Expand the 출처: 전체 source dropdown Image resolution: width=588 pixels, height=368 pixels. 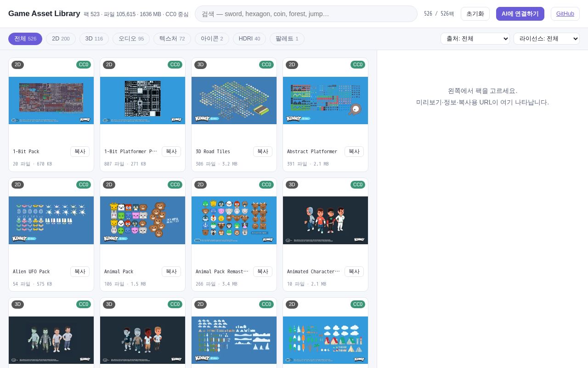point(475,39)
